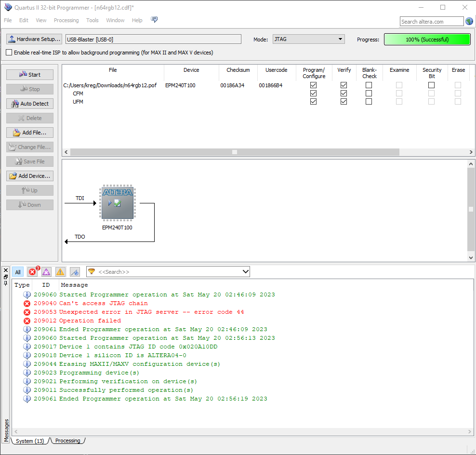Open the View menu
The height and width of the screenshot is (455, 476).
pos(41,20)
